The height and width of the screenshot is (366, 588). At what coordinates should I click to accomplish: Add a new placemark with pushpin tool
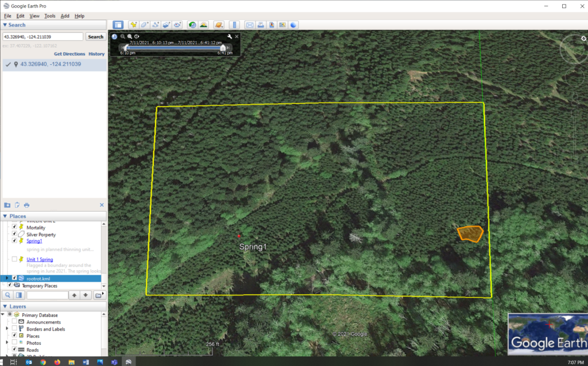click(133, 25)
